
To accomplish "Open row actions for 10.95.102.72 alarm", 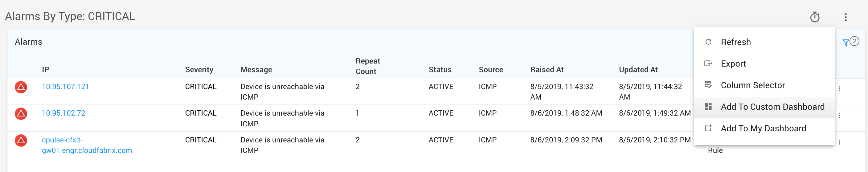I will [x=839, y=115].
